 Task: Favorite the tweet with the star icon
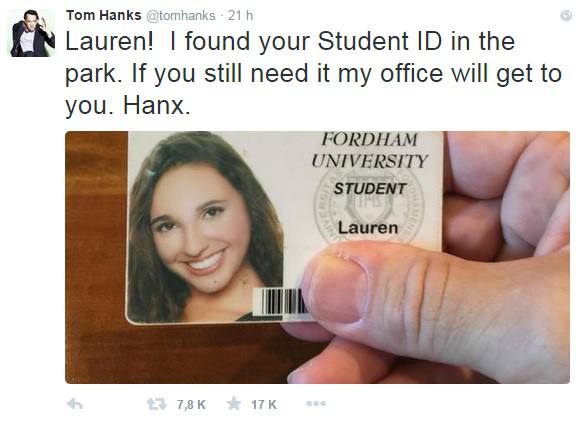pyautogui.click(x=234, y=404)
